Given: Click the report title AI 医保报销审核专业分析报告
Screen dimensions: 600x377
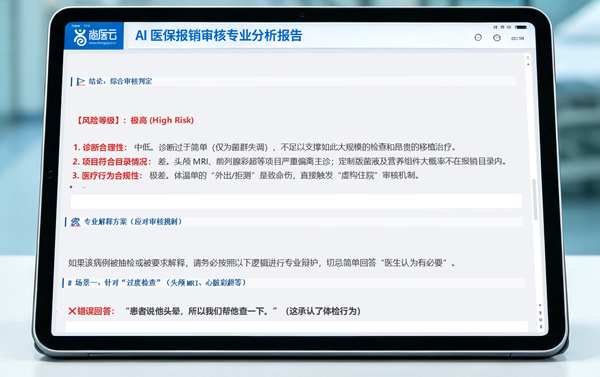Looking at the screenshot, I should [x=218, y=36].
